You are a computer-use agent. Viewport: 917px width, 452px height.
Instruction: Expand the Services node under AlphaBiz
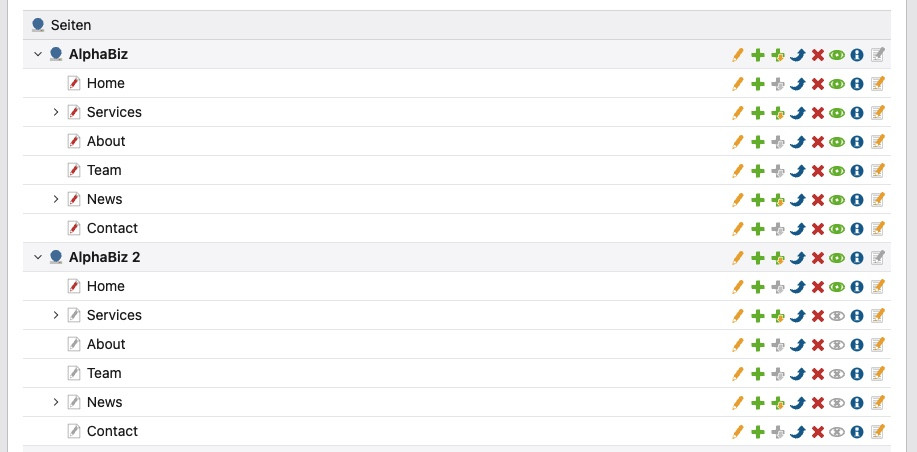click(x=56, y=113)
